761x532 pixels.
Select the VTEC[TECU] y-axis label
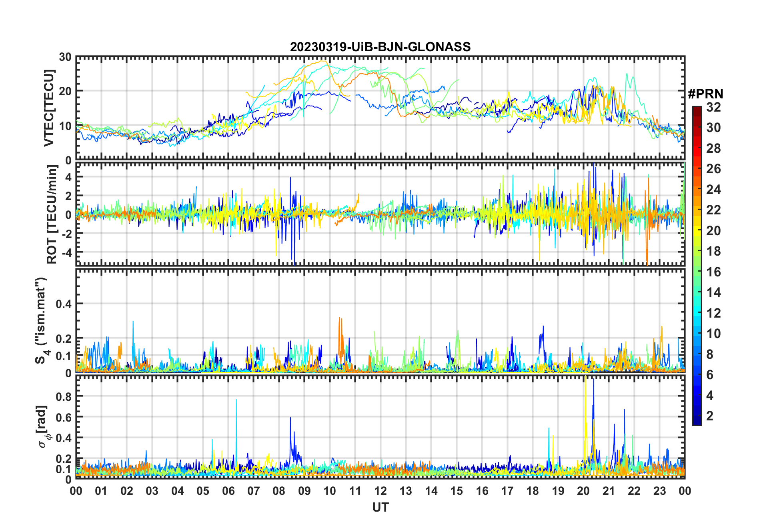[49, 108]
